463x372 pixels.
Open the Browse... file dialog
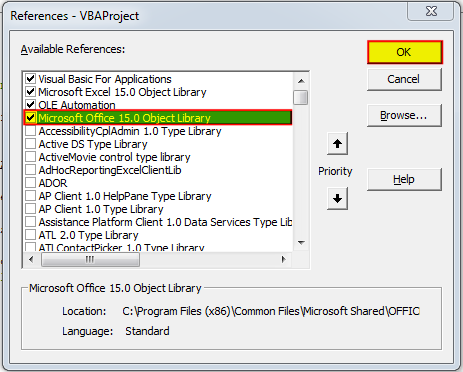click(x=404, y=115)
